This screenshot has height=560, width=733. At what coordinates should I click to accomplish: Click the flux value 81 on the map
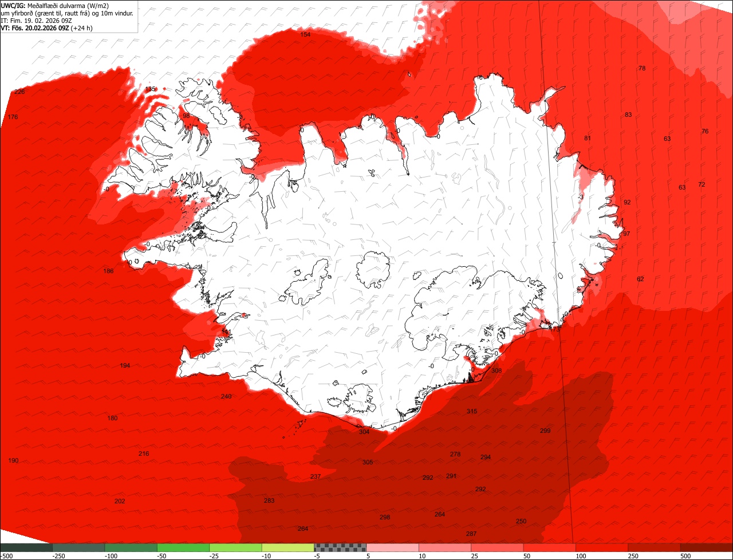pos(588,138)
